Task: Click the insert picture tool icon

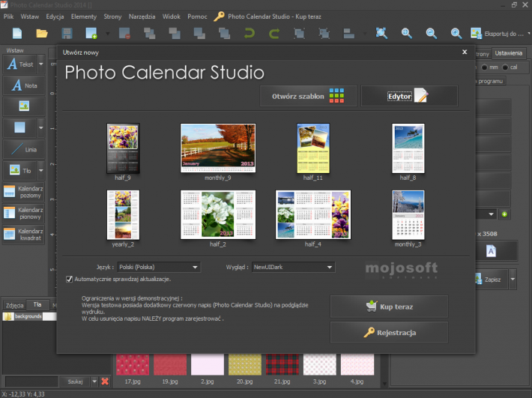Action: pyautogui.click(x=24, y=106)
